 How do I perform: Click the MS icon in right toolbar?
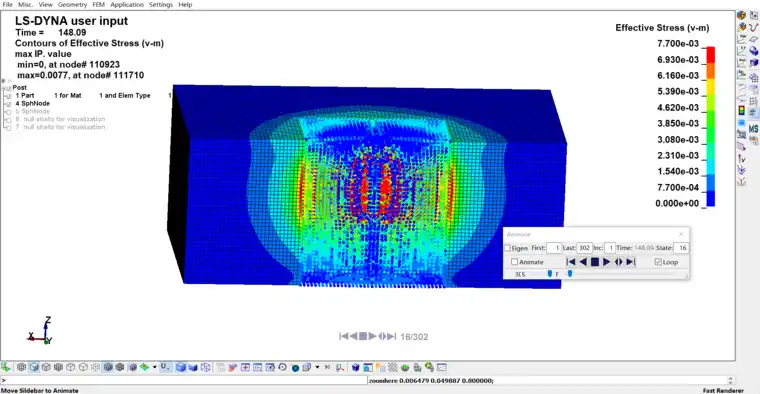coord(753,129)
